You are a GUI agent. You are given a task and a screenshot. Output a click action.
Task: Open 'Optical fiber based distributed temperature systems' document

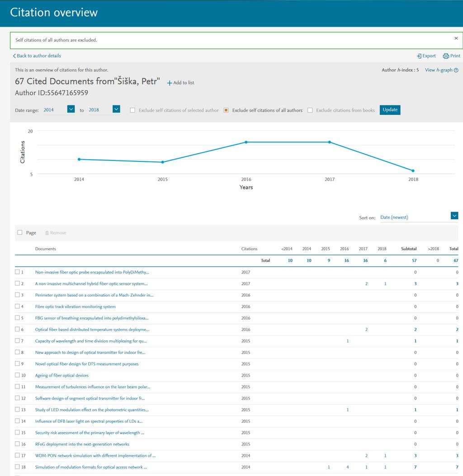pyautogui.click(x=92, y=330)
